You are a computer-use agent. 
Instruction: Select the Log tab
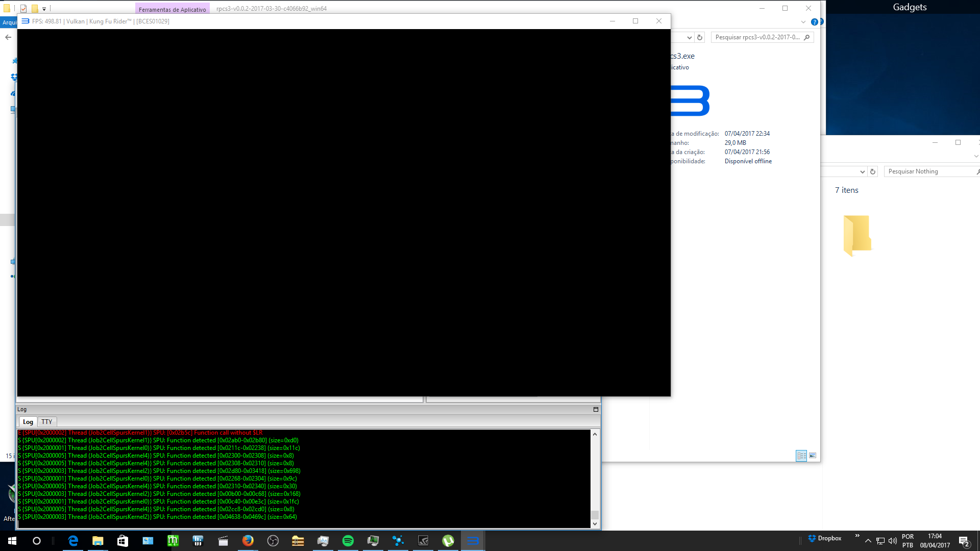point(28,422)
